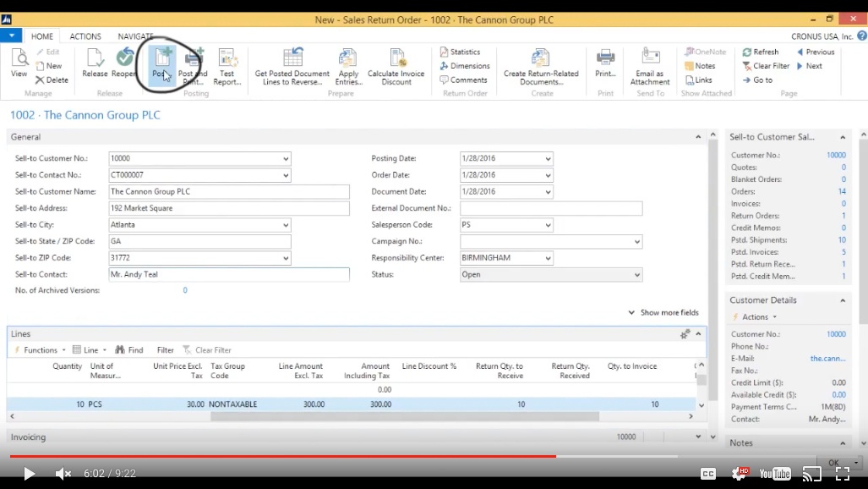Open Sell-to City dropdown

click(286, 225)
